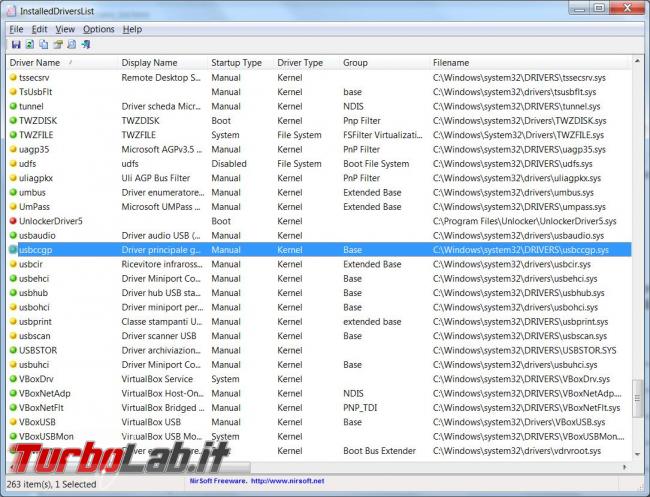Select the VBoxNetAdp driver name
Image resolution: width=650 pixels, height=497 pixels.
pyautogui.click(x=45, y=393)
